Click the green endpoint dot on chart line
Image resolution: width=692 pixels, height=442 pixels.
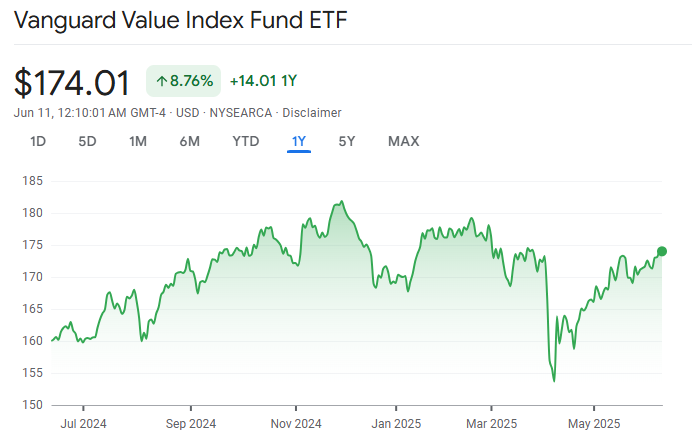click(662, 251)
